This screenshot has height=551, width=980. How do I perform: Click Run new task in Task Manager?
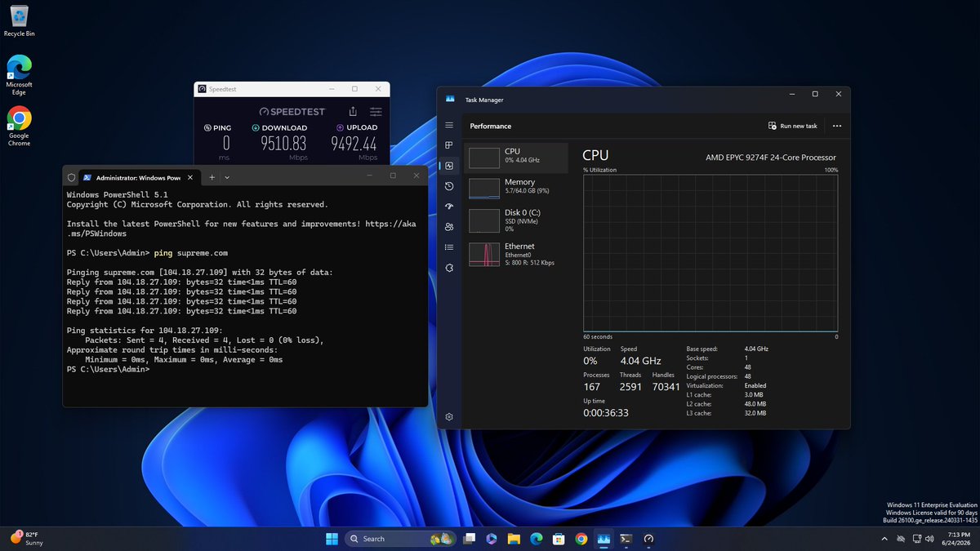[793, 126]
